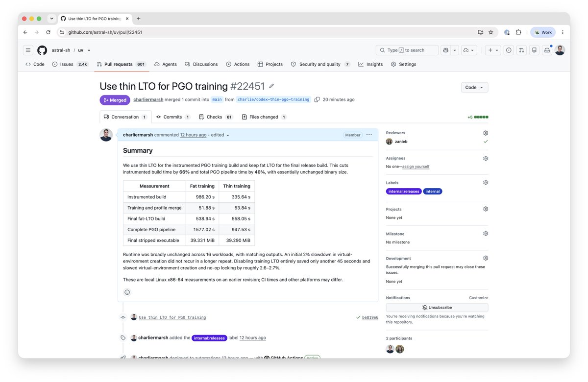Click the Unsubscribe button

click(x=437, y=308)
